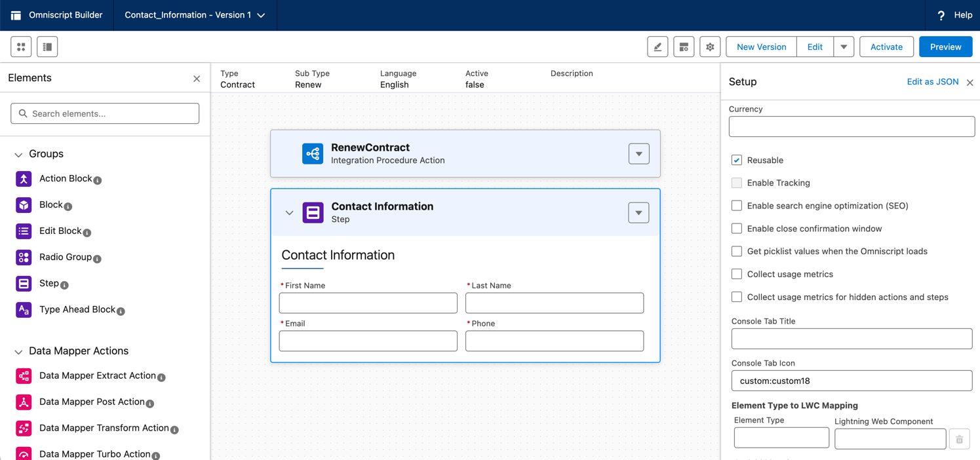The height and width of the screenshot is (460, 980).
Task: Click the grid view icon in toolbar
Action: coord(21,47)
